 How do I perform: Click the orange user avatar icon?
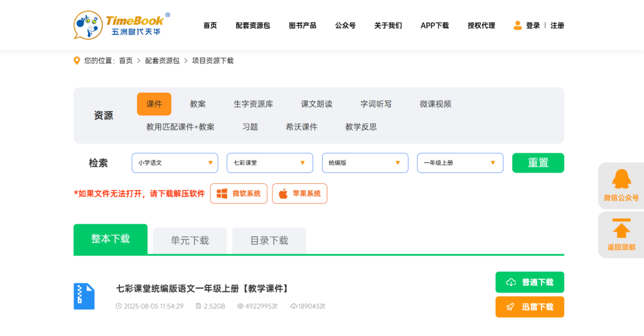coord(518,26)
